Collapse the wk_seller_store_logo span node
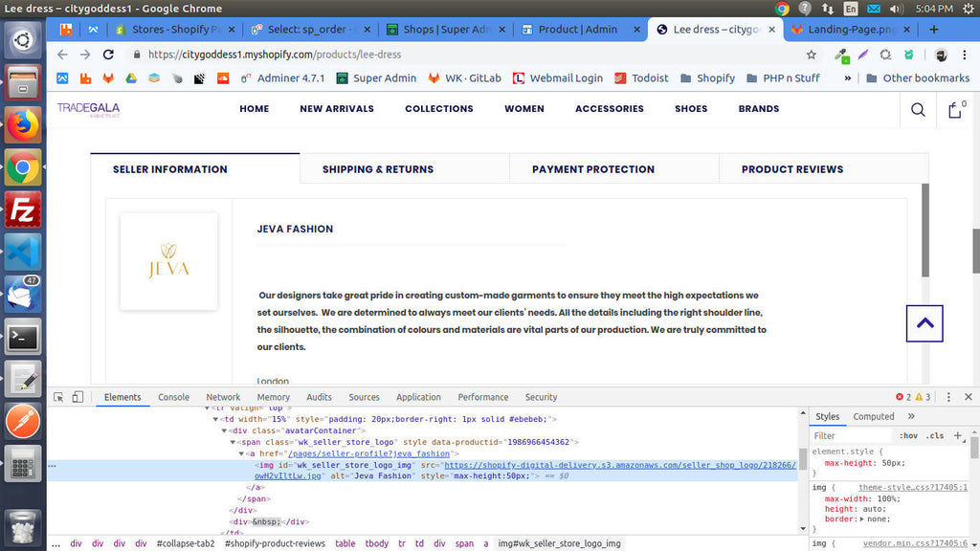This screenshot has height=551, width=980. [234, 442]
